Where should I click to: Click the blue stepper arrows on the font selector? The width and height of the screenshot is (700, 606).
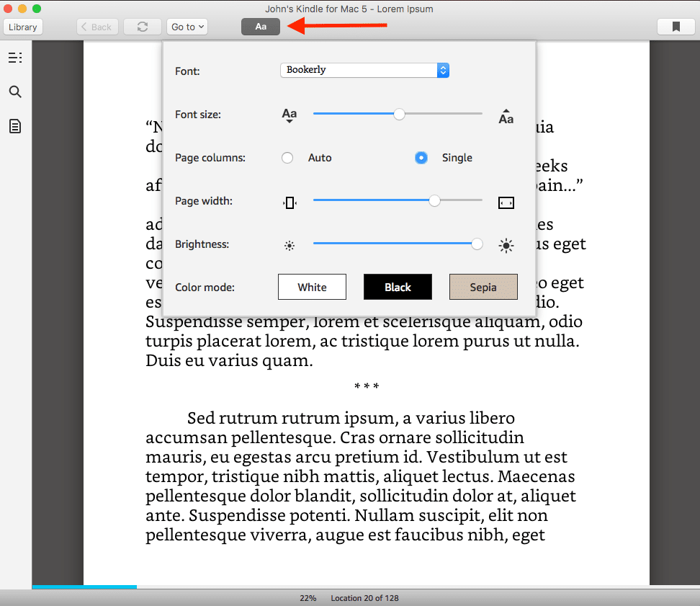pos(443,70)
